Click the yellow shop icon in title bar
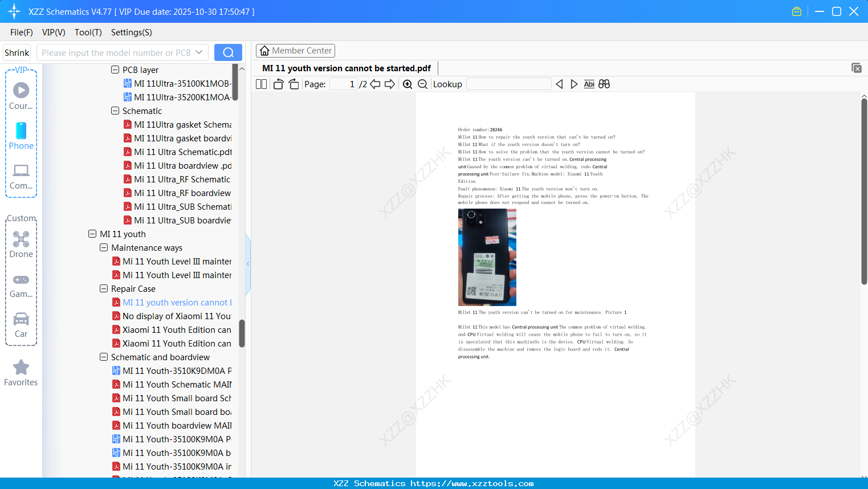The width and height of the screenshot is (868, 489). 797,11
